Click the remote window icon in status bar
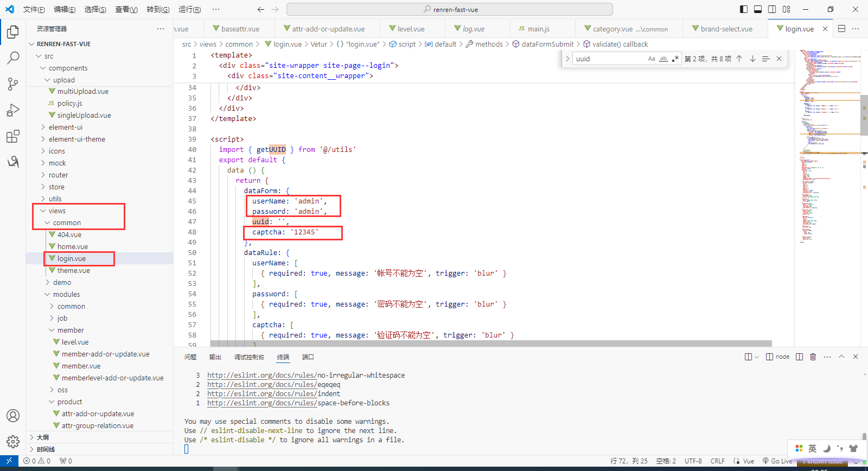 pos(9,461)
